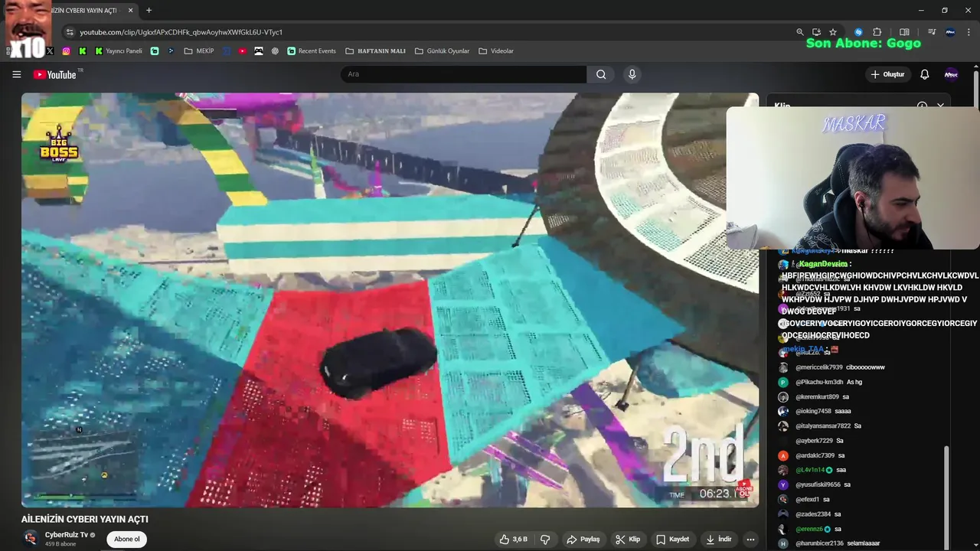Open the CyberRulz Tv channel link
The height and width of the screenshot is (551, 980).
tap(67, 535)
